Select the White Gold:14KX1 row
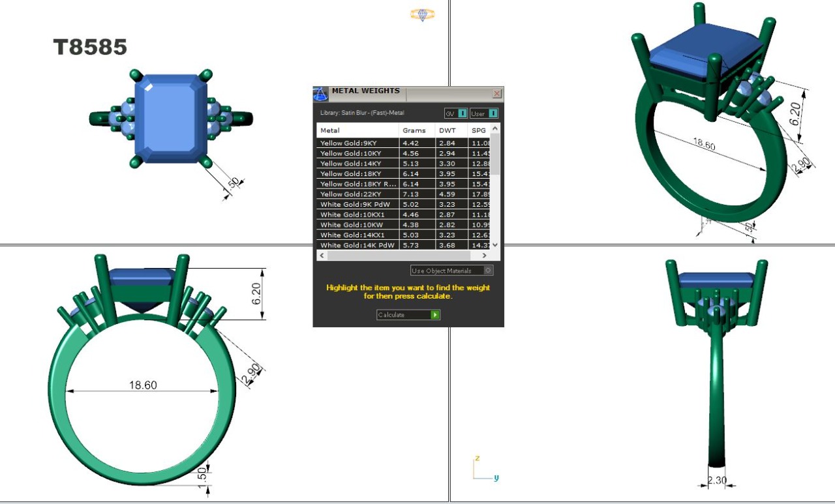This screenshot has width=835, height=504. click(x=357, y=235)
